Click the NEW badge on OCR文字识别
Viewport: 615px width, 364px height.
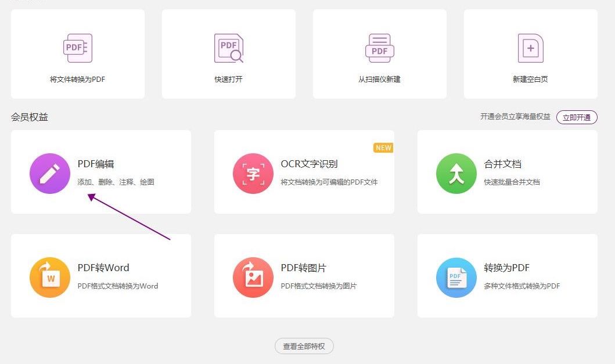[x=383, y=148]
